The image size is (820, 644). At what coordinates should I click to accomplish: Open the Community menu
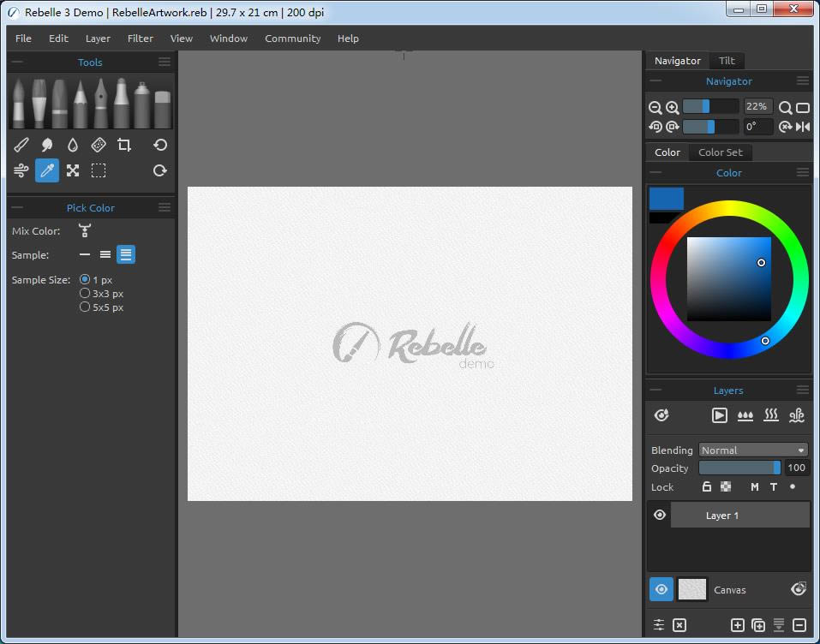coord(292,39)
